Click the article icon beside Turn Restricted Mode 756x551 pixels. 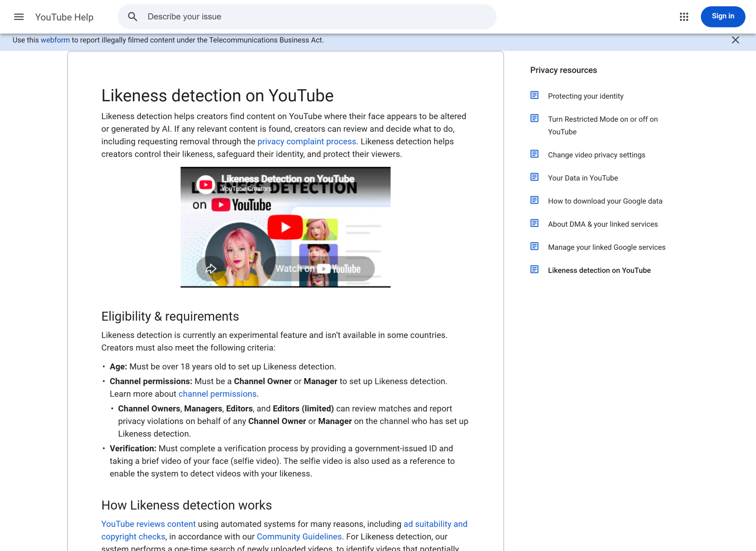coord(535,118)
